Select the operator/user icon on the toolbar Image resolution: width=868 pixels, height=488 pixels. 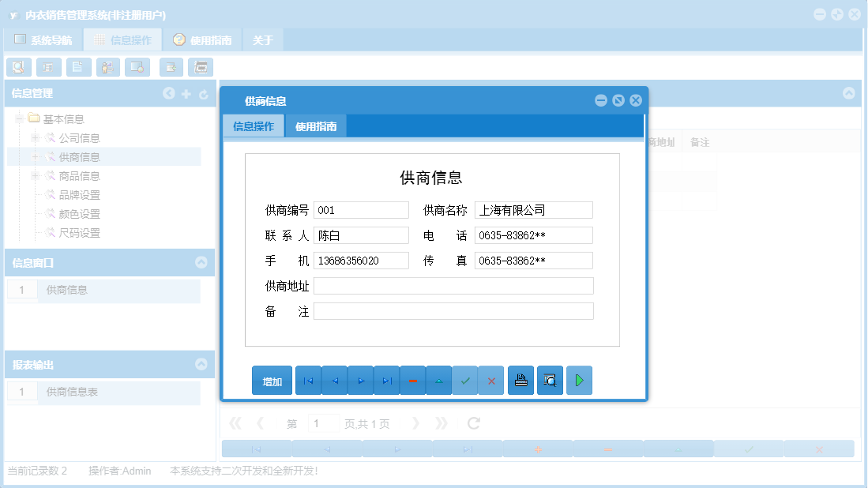107,67
